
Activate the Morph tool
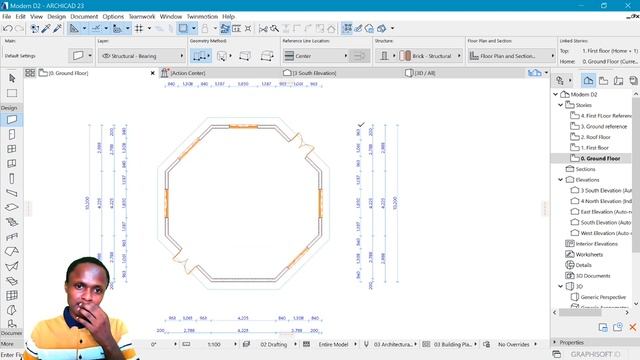12,310
